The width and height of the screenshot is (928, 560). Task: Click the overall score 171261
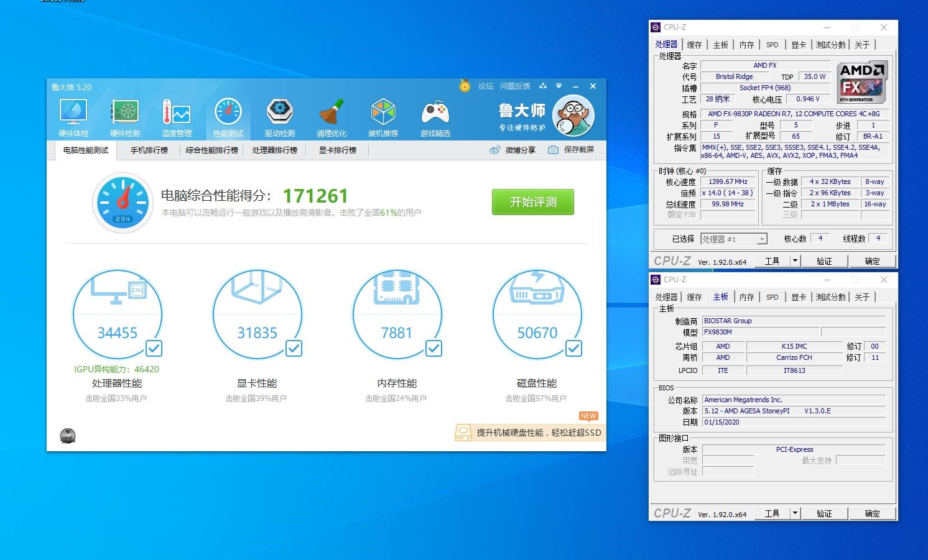point(315,196)
